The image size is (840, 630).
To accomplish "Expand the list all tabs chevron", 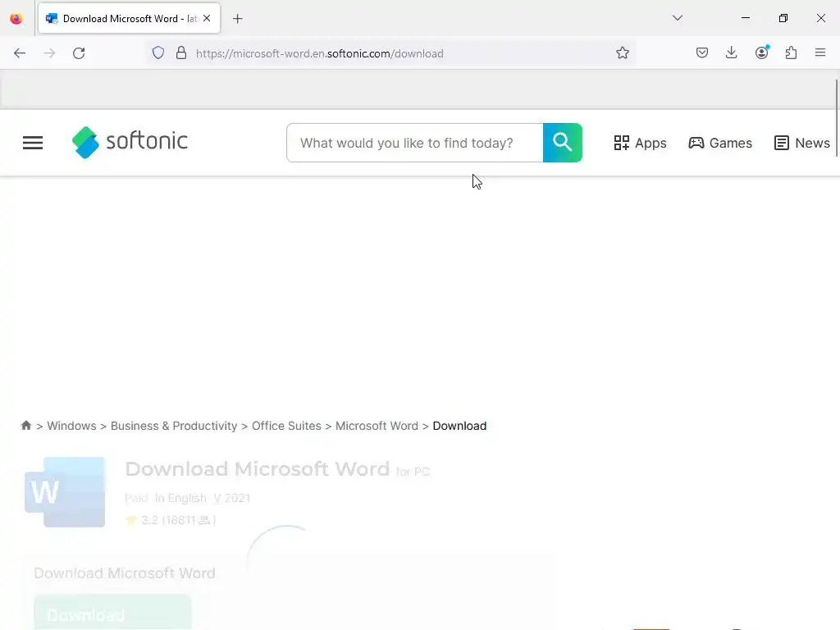I will (x=677, y=18).
